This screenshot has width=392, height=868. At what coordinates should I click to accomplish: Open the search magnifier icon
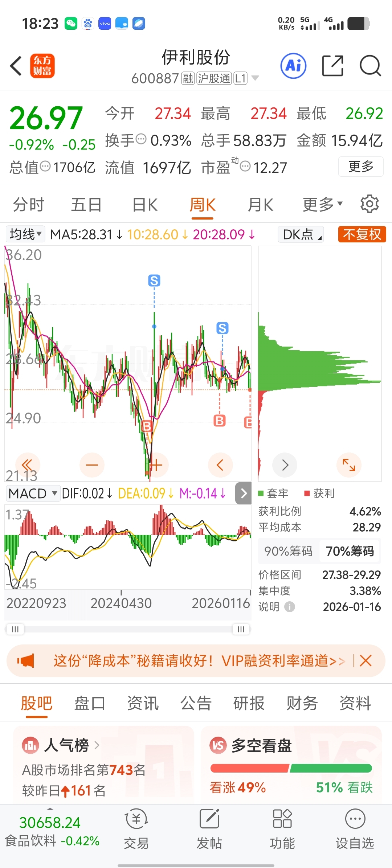tap(370, 66)
